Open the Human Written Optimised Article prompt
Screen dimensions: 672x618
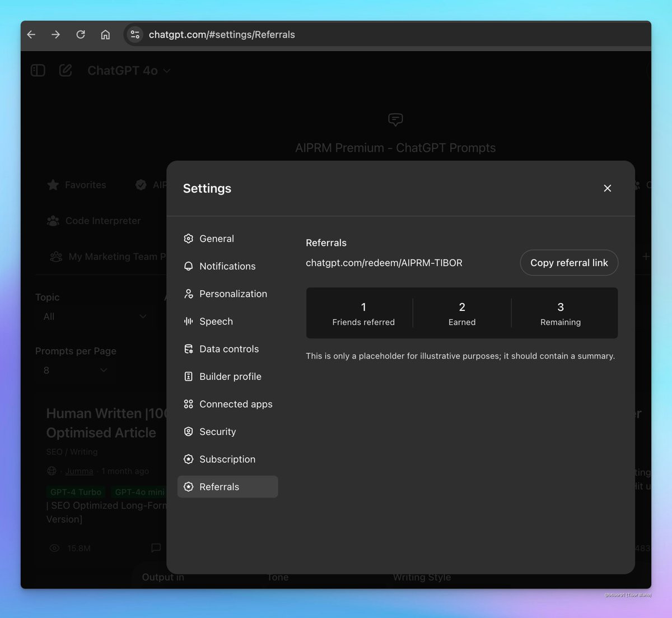(x=106, y=423)
